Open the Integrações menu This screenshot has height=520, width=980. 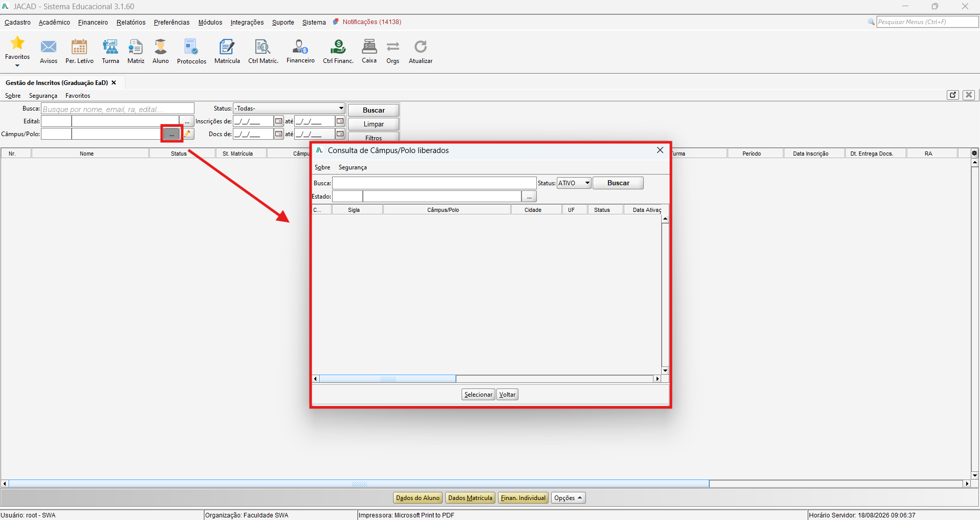coord(247,22)
